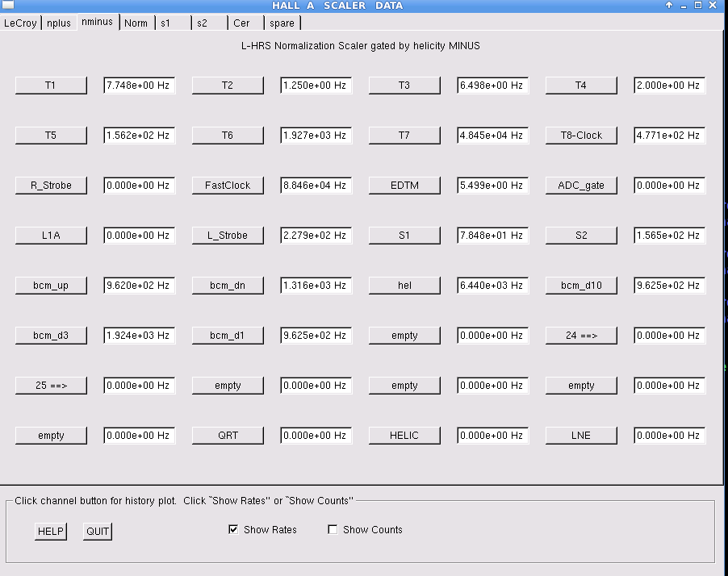Select the S1 channel button
Screen dimensions: 728x576
[404, 236]
